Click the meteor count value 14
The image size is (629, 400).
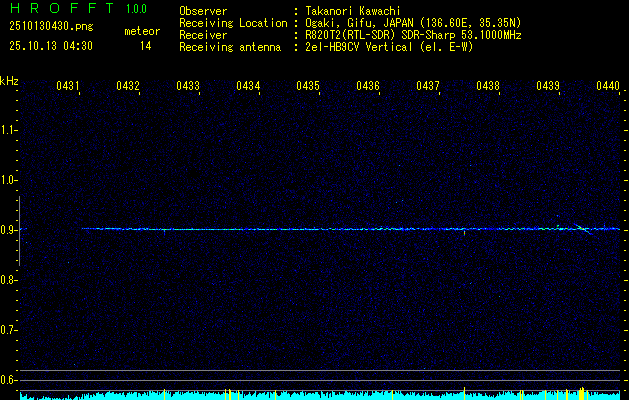(x=146, y=46)
